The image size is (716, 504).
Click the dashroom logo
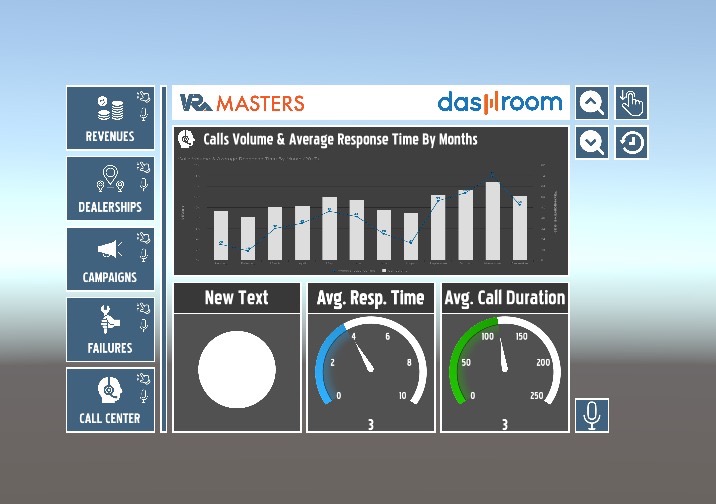pyautogui.click(x=500, y=102)
